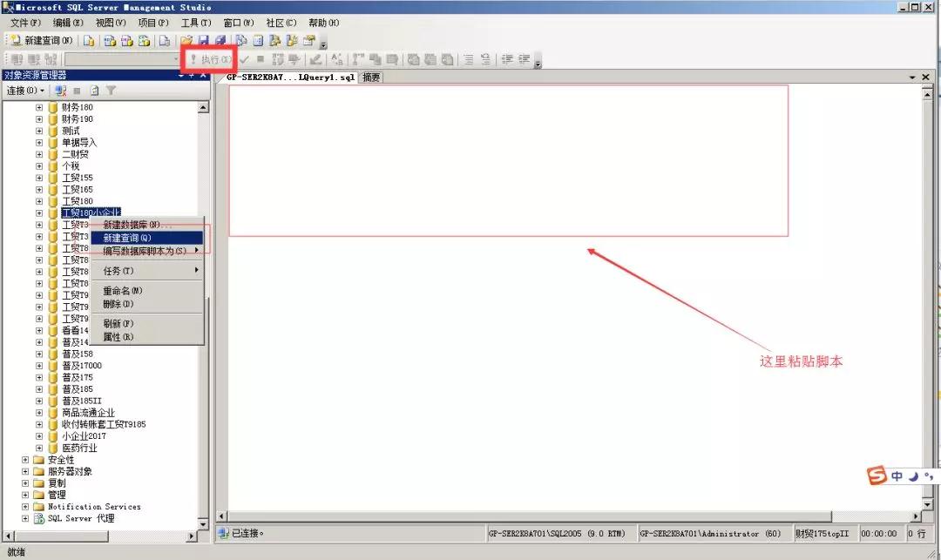Image resolution: width=941 pixels, height=560 pixels.
Task: Expand the 管理 folder node
Action: [x=25, y=495]
